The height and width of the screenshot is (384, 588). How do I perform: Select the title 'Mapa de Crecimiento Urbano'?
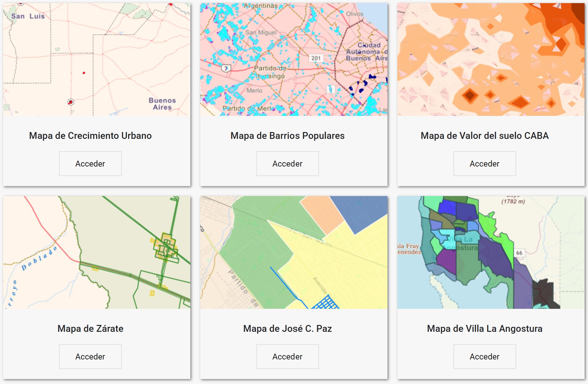coord(90,136)
